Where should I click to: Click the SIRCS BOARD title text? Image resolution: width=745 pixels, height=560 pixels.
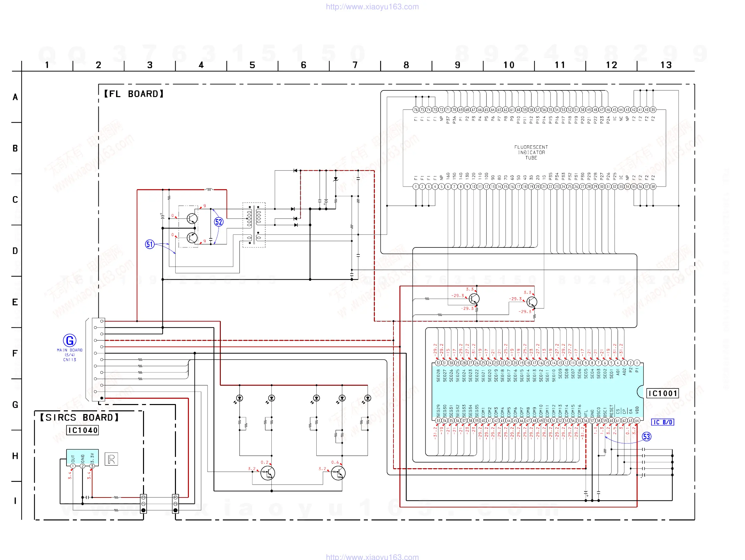pos(79,418)
